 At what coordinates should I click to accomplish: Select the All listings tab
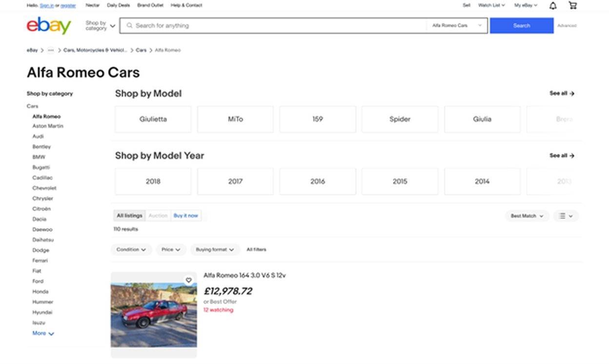[129, 216]
